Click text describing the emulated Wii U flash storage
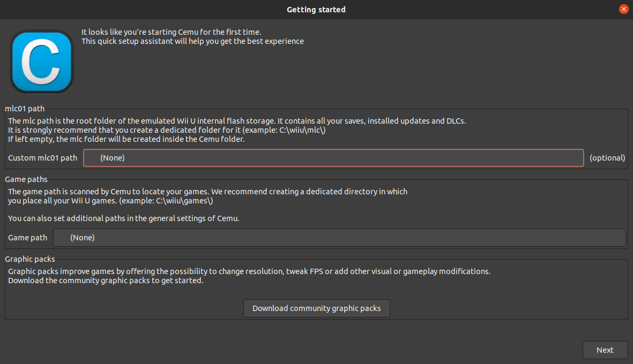The height and width of the screenshot is (364, 633). click(237, 121)
